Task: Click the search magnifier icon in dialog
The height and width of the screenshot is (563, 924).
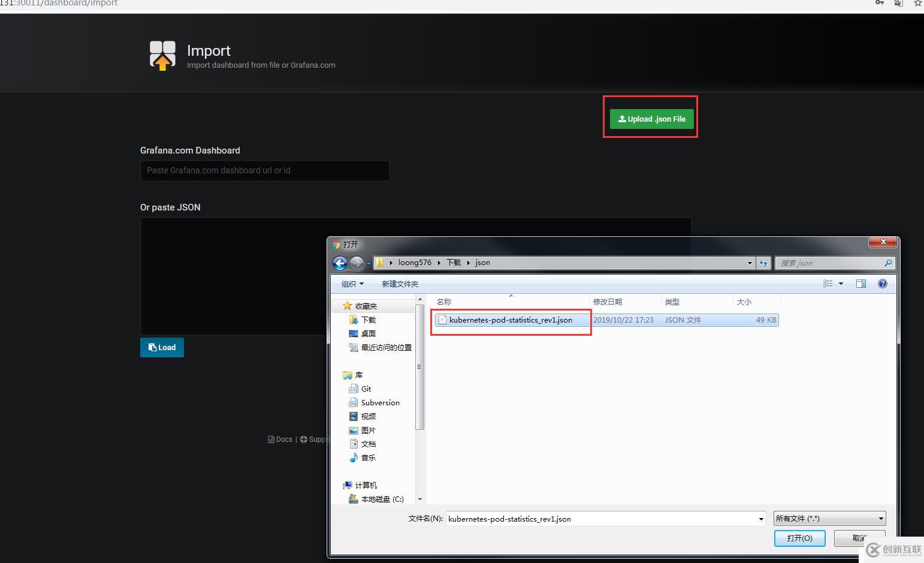Action: click(888, 263)
